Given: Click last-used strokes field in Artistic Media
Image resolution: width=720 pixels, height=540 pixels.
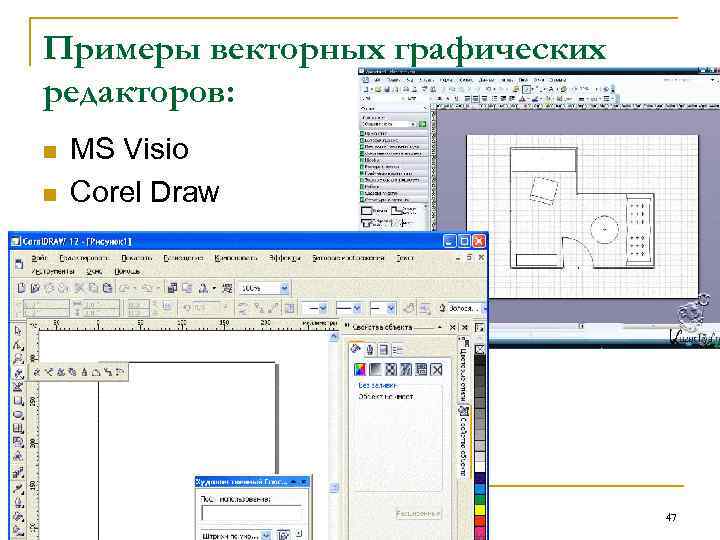Looking at the screenshot, I should 252,512.
